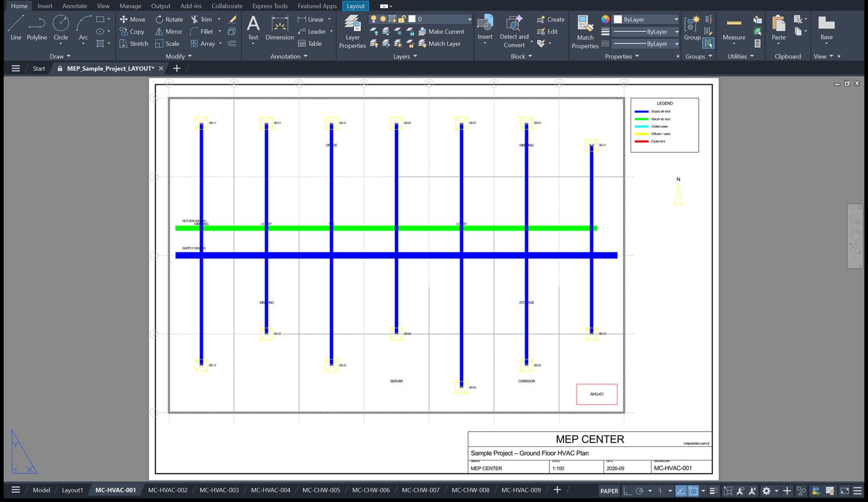Open Layer Properties manager
The width and height of the screenshot is (868, 502).
click(x=352, y=32)
